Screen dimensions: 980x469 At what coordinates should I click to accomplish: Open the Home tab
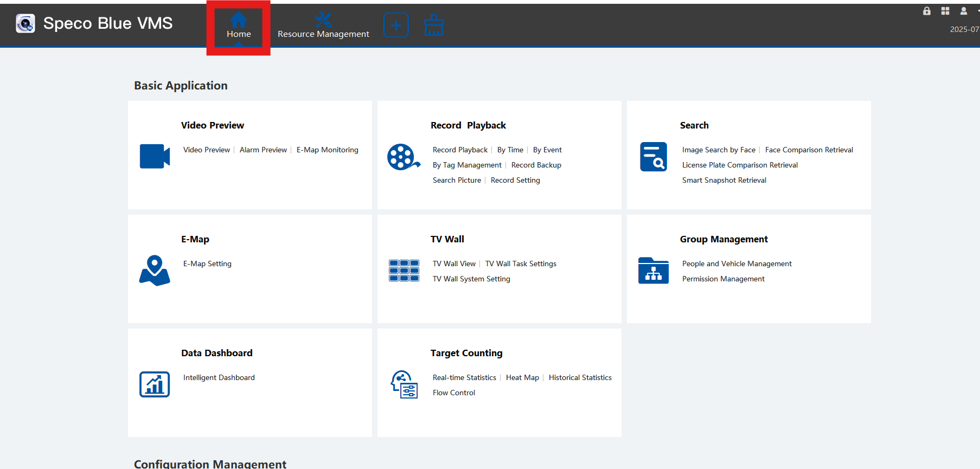click(x=239, y=26)
